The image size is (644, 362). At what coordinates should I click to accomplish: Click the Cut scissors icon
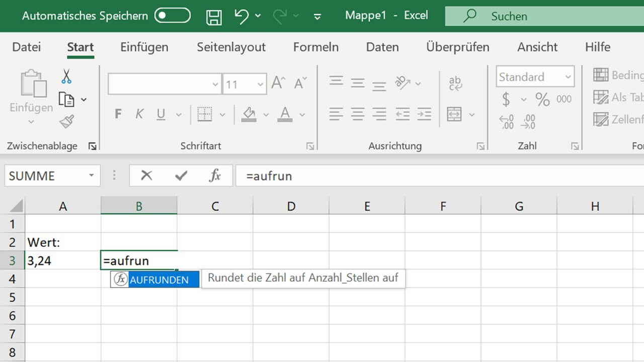[x=66, y=76]
